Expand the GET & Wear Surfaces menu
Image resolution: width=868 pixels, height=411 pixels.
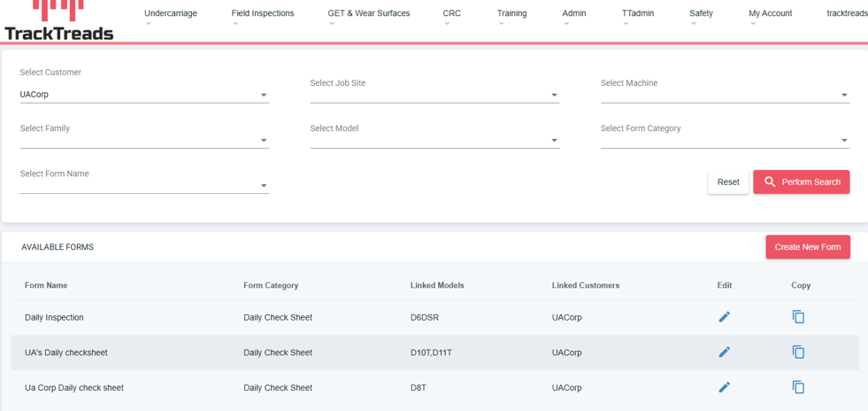point(368,14)
